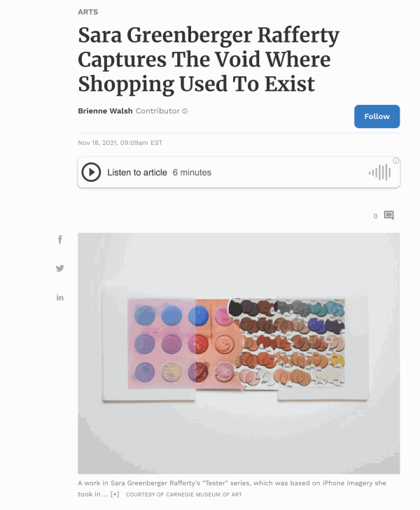
Task: Click the comment count number
Action: 375,216
